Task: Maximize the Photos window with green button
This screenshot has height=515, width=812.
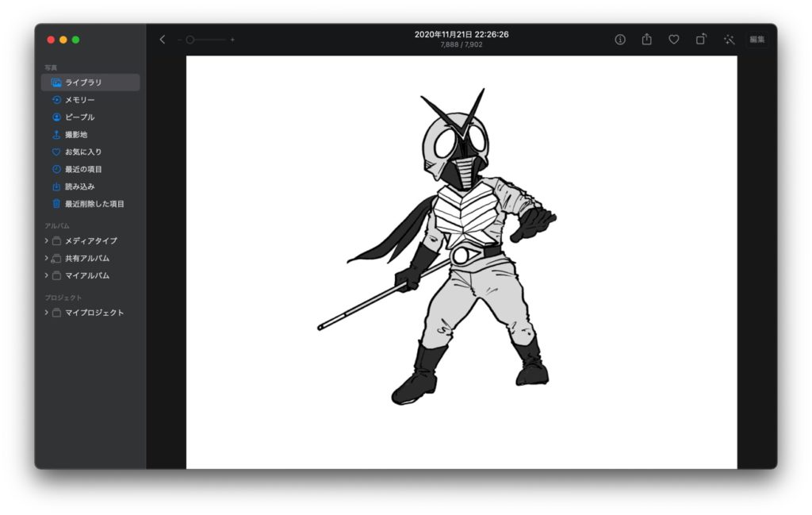Action: (x=75, y=40)
